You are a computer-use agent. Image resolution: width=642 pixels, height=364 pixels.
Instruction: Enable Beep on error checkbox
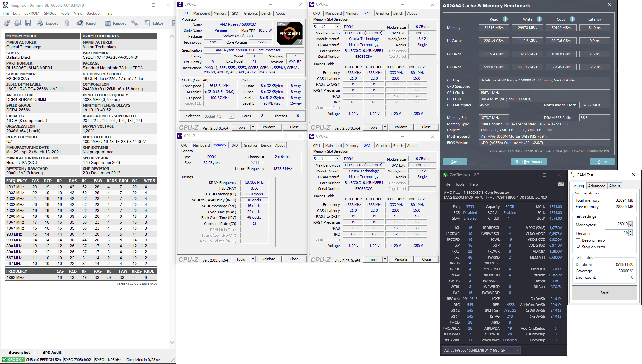click(578, 240)
